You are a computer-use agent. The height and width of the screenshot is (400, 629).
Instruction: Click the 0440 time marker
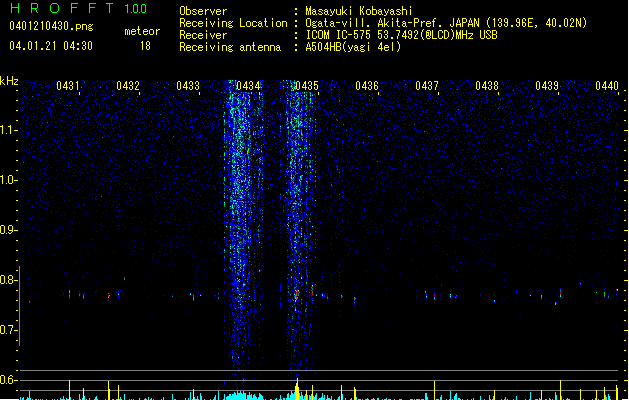pyautogui.click(x=607, y=86)
